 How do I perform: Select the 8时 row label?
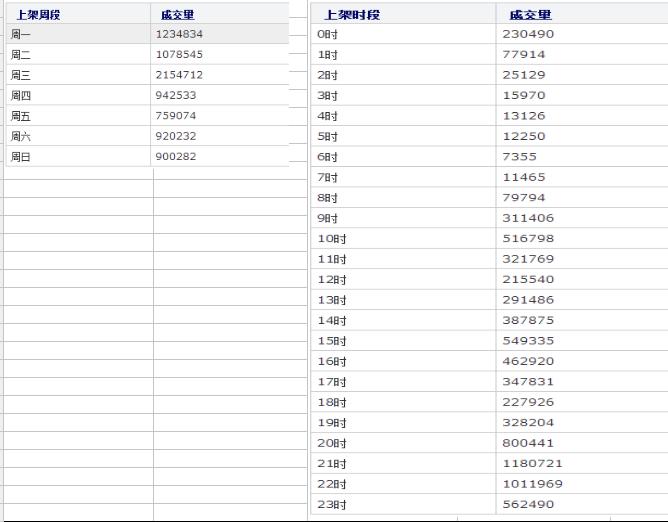327,198
